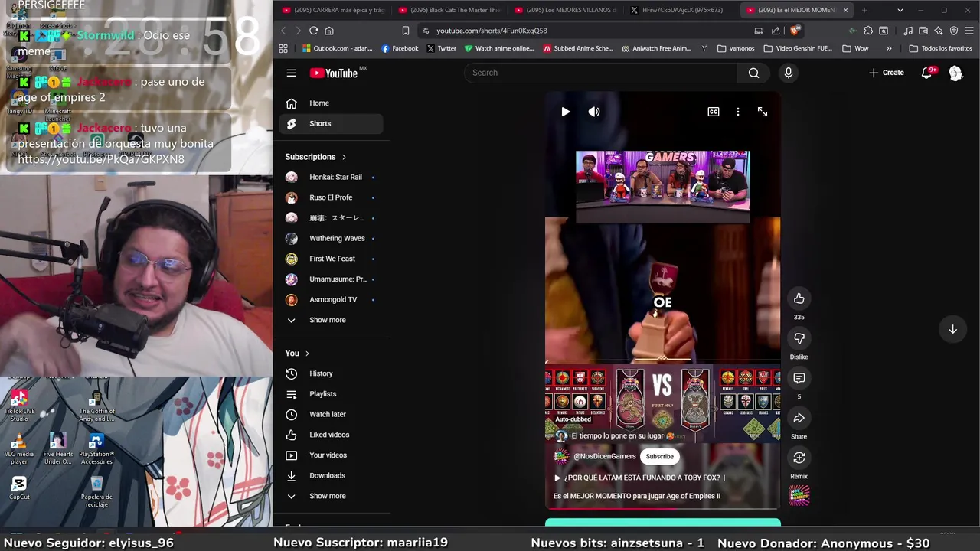Show more items under You section
This screenshot has height=551, width=980.
pyautogui.click(x=331, y=496)
